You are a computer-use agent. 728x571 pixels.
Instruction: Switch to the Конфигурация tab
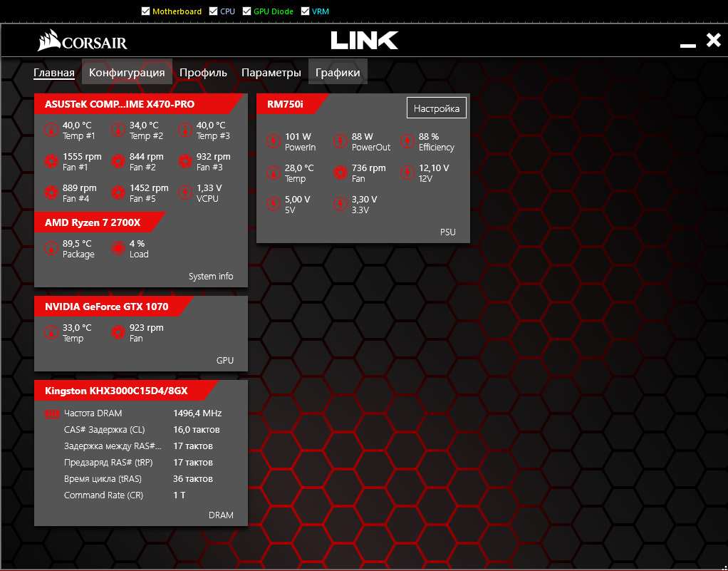127,71
